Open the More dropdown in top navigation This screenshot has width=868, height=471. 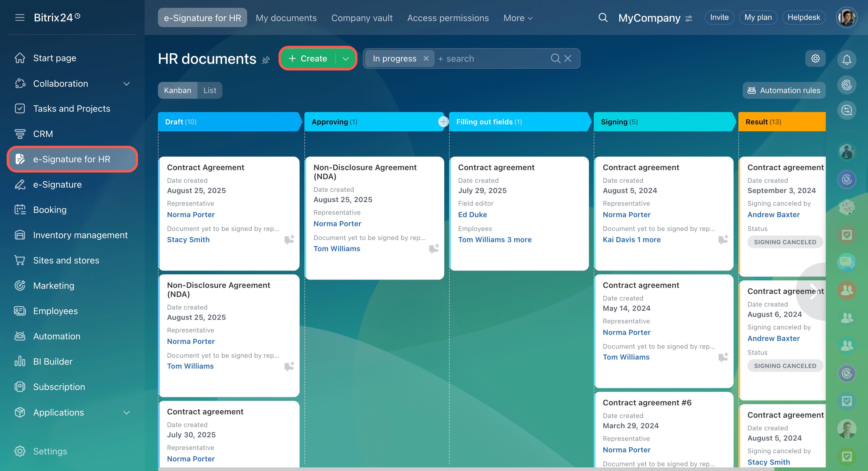click(x=518, y=18)
